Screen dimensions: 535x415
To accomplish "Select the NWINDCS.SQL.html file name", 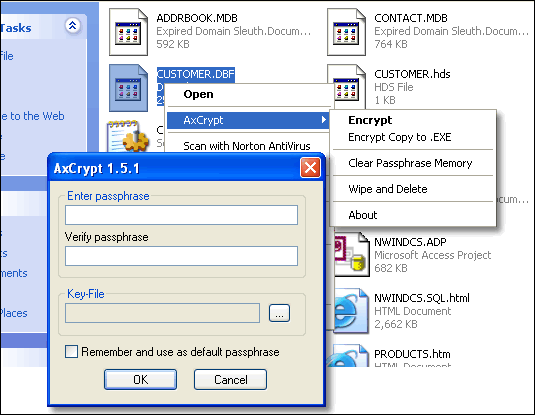I will [x=422, y=298].
